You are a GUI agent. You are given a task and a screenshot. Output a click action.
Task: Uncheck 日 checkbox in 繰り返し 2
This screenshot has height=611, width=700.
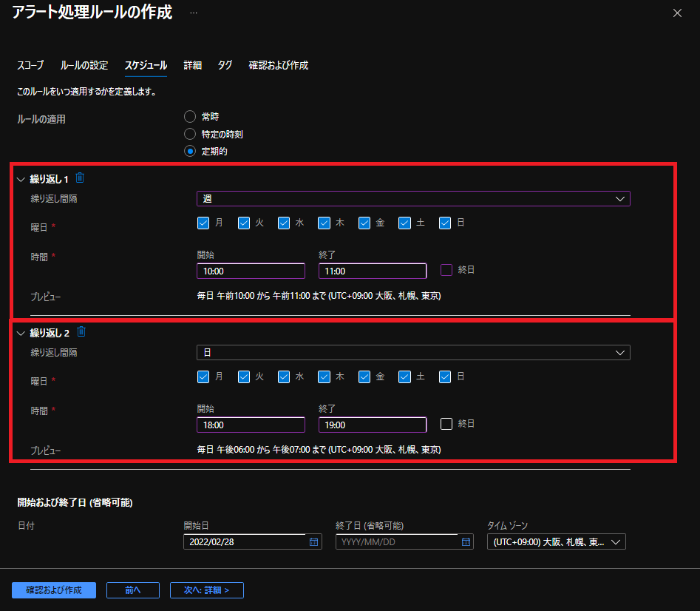(445, 377)
